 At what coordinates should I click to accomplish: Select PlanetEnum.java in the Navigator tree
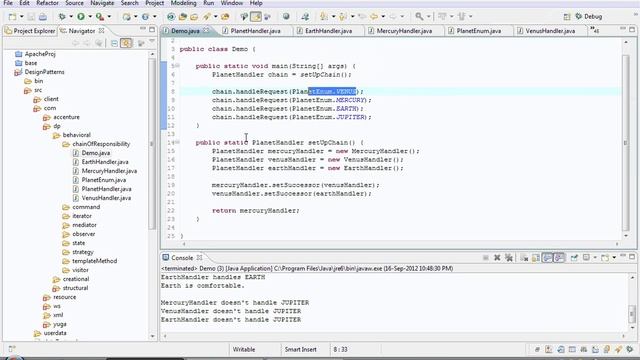104,180
